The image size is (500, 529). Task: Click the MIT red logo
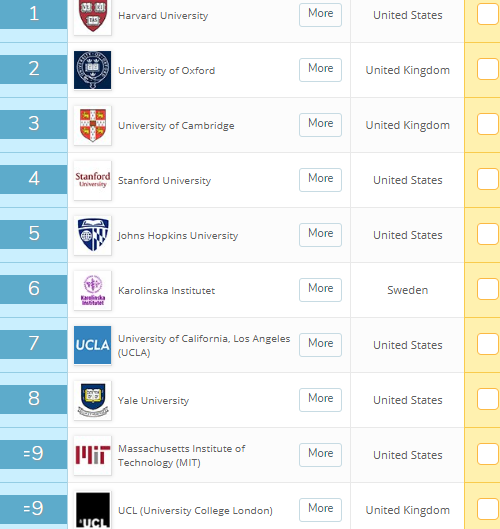(x=93, y=455)
